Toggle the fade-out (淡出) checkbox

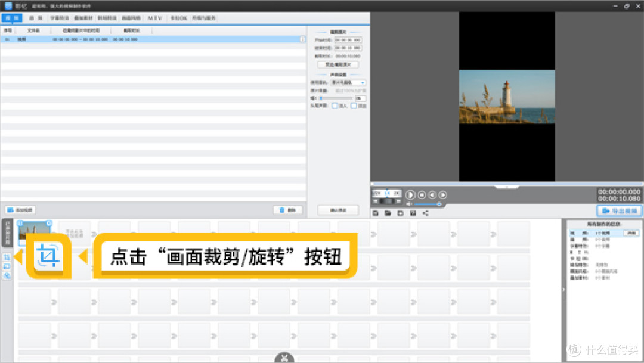click(x=354, y=106)
